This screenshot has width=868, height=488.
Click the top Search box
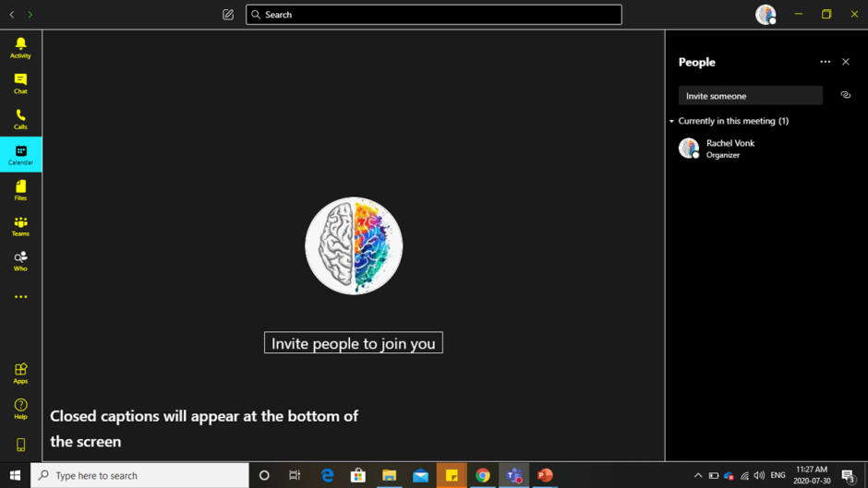[434, 15]
